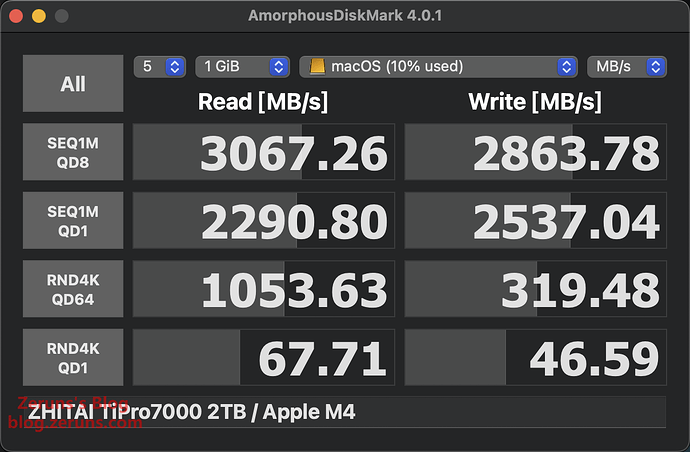
Task: Expand the 1 GiB test size dropdown
Action: pyautogui.click(x=243, y=67)
